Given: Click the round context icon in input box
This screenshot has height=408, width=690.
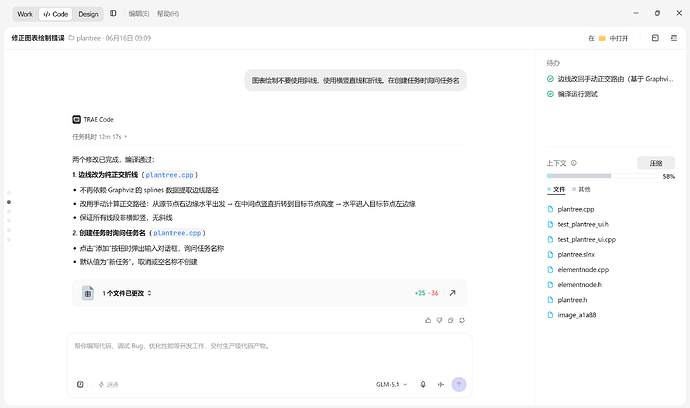Looking at the screenshot, I should point(80,385).
